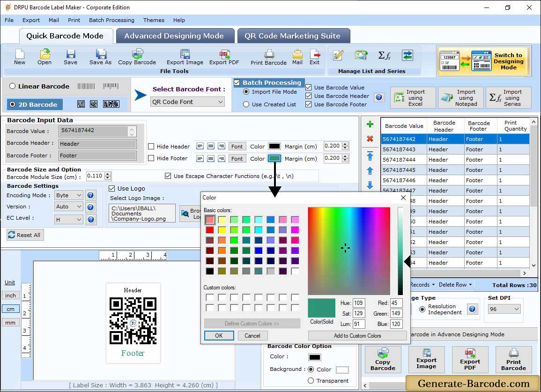Click the Switch to Designing Mode button
The height and width of the screenshot is (392, 541).
tap(483, 61)
